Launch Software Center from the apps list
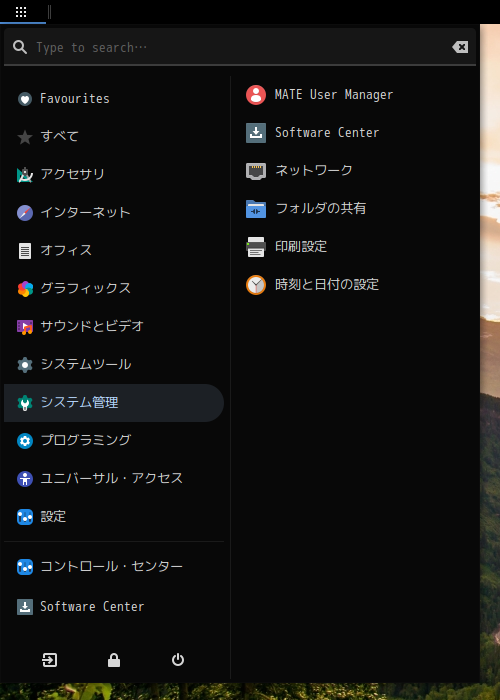 (x=353, y=133)
